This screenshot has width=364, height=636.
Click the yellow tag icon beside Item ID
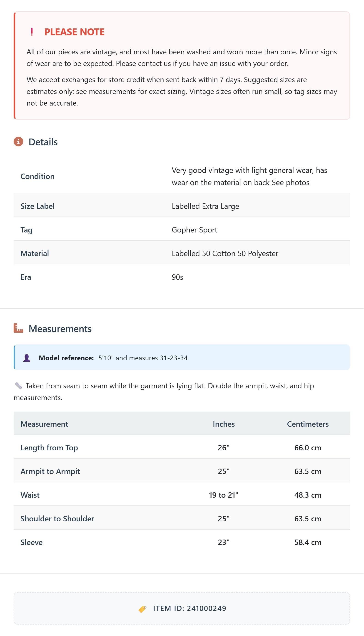pos(142,609)
